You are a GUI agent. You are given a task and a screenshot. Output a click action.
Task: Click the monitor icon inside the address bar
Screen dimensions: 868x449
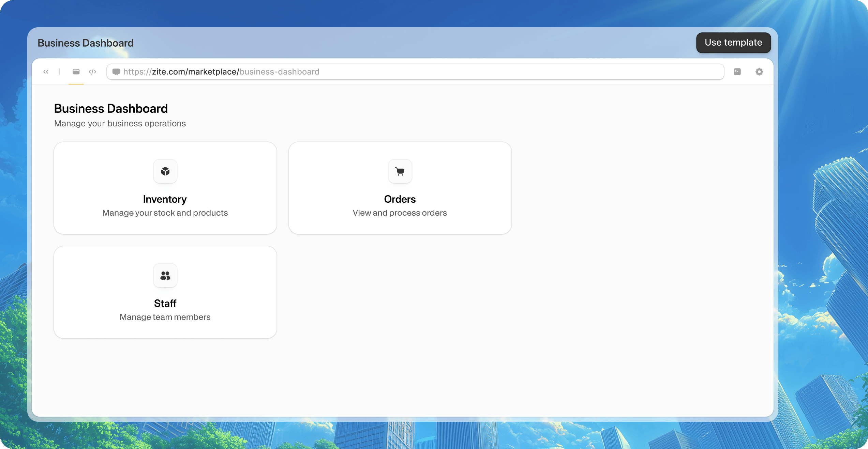[x=116, y=72]
